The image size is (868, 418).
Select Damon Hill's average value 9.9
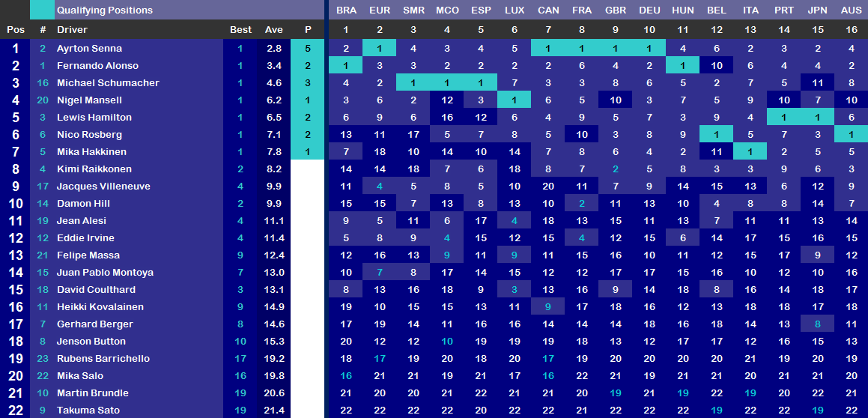(x=274, y=203)
